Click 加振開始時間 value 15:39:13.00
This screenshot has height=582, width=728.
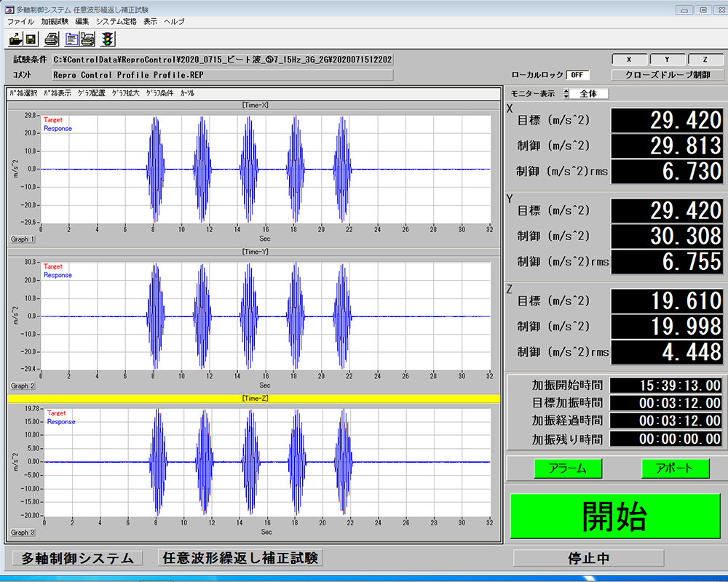(666, 386)
